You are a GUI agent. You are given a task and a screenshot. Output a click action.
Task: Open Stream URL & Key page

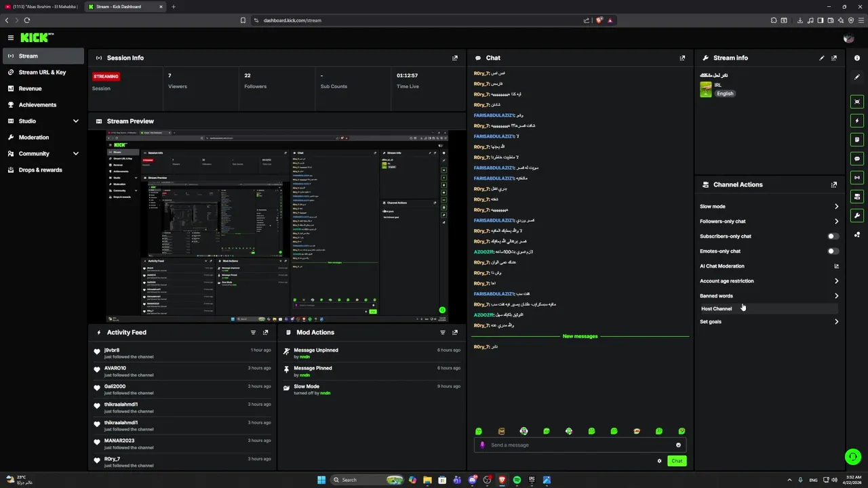point(43,72)
